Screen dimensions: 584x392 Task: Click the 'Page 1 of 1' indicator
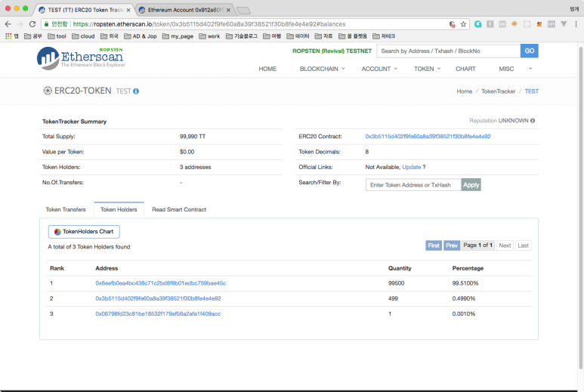click(x=478, y=245)
